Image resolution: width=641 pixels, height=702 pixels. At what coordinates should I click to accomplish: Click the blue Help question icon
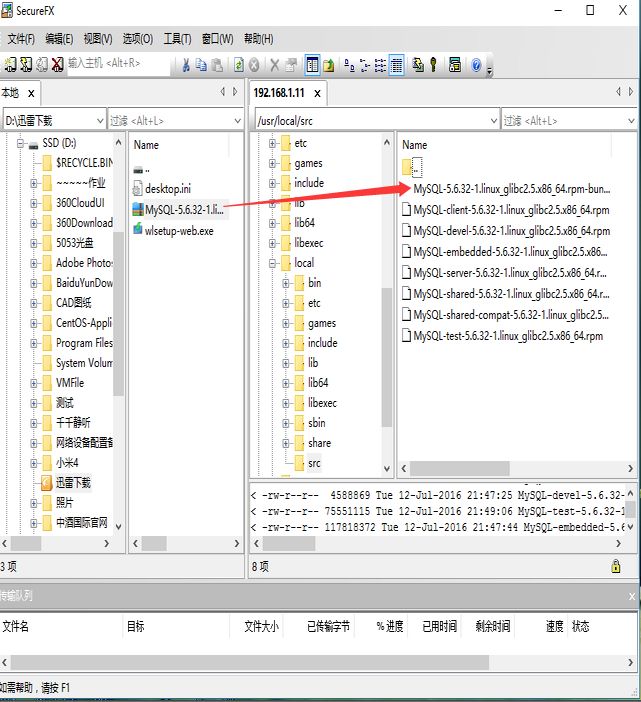476,65
